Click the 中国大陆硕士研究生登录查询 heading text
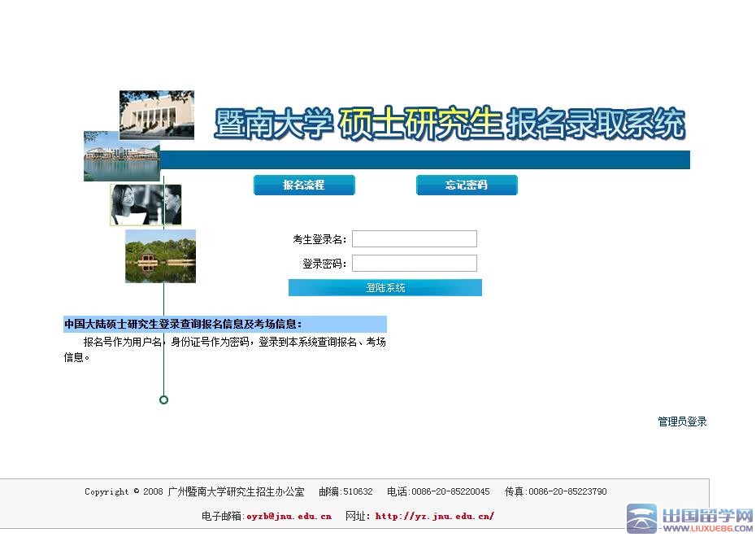The image size is (756, 537). (183, 324)
